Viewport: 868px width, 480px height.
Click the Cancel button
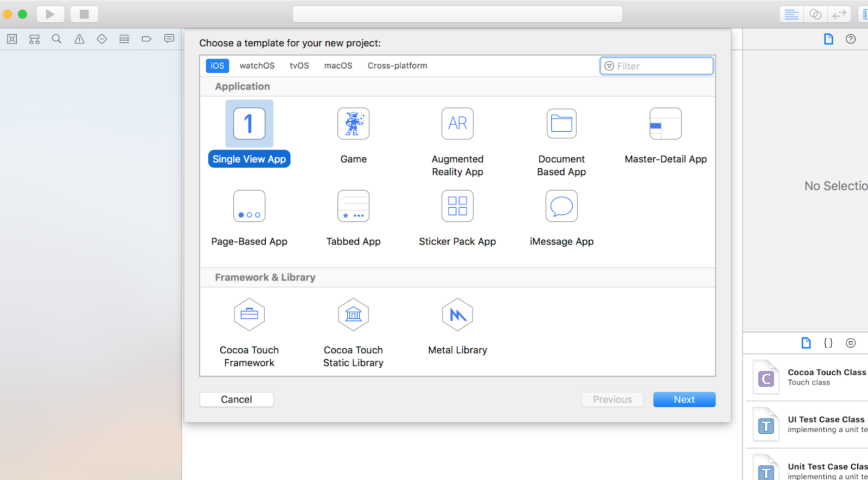coord(237,400)
